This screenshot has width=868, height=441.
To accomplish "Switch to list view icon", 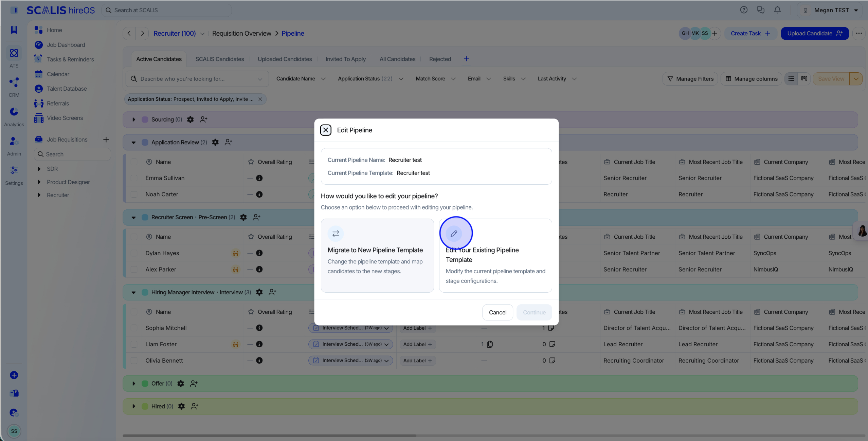I will coord(791,79).
